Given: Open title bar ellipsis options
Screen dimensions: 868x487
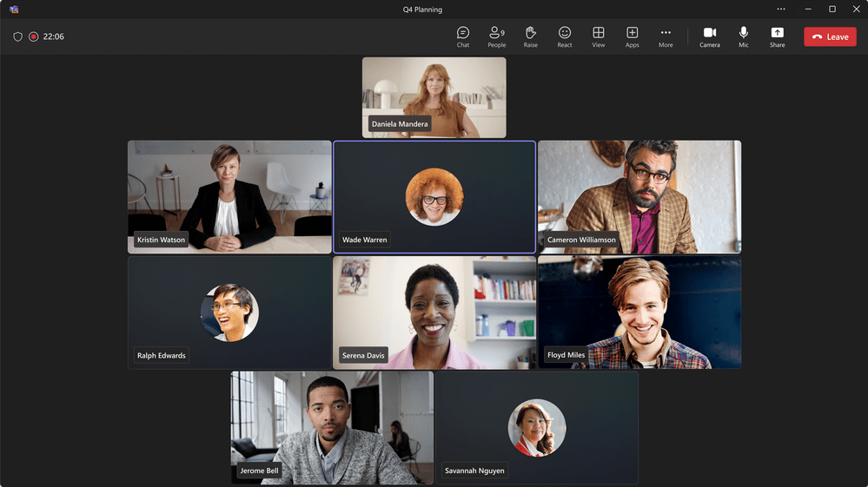Looking at the screenshot, I should click(780, 10).
